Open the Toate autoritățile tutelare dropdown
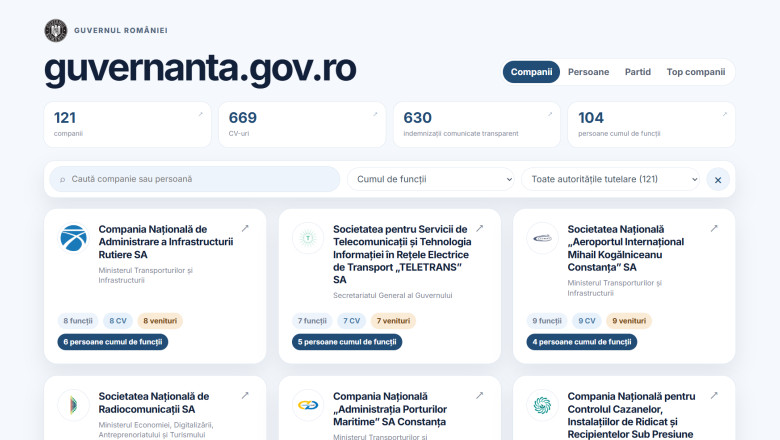Viewport: 780px width, 440px height. [x=610, y=179]
